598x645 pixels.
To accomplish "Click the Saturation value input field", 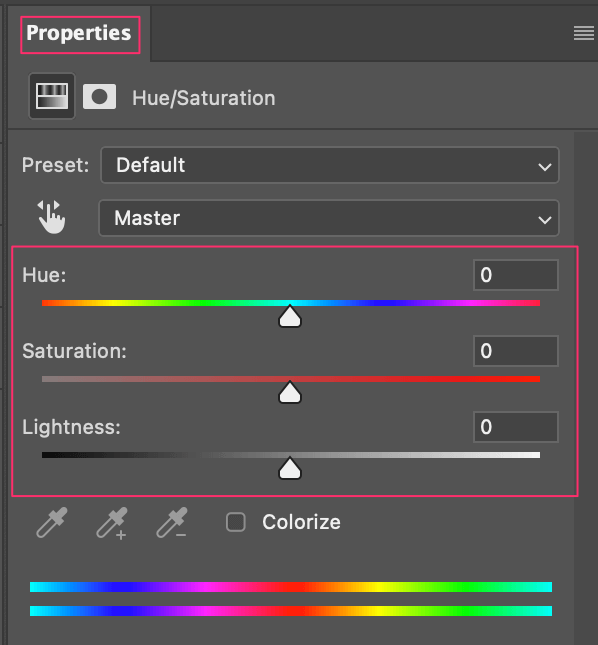I will pyautogui.click(x=516, y=351).
